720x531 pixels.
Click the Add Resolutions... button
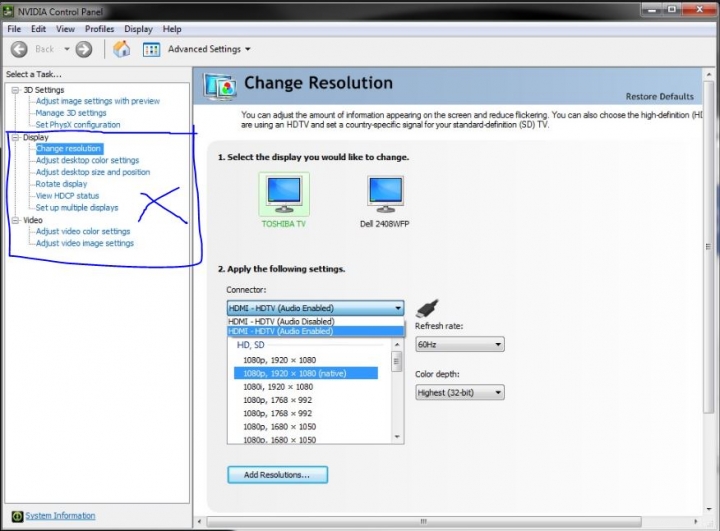(x=278, y=475)
